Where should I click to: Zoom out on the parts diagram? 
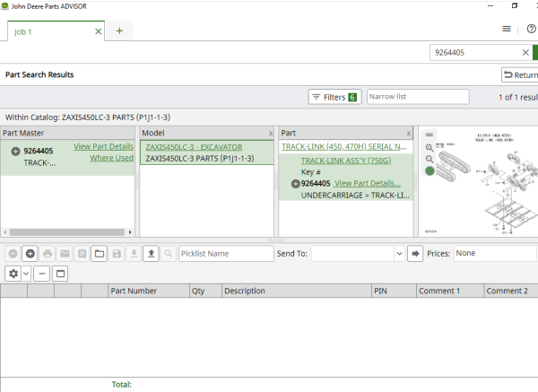(430, 159)
